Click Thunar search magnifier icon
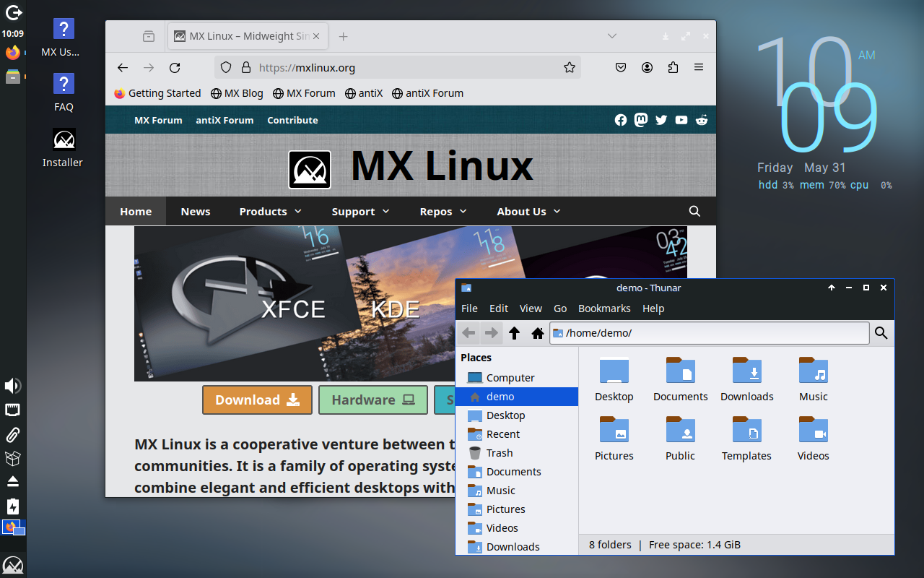The height and width of the screenshot is (578, 924). click(881, 332)
